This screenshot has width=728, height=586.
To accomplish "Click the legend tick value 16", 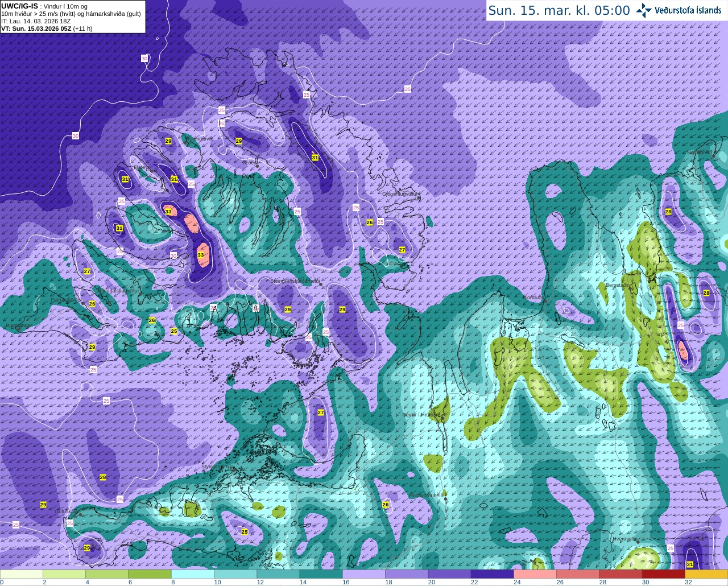I will coord(346,582).
